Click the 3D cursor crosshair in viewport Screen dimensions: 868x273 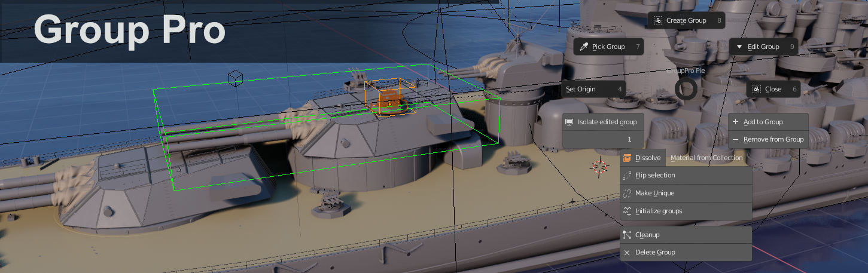pyautogui.click(x=599, y=167)
